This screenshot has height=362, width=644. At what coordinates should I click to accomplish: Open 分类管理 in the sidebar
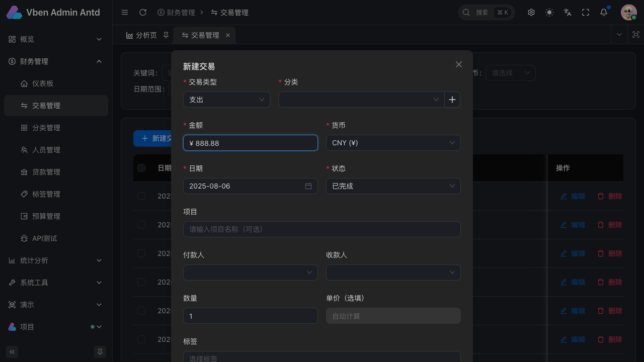pyautogui.click(x=46, y=128)
